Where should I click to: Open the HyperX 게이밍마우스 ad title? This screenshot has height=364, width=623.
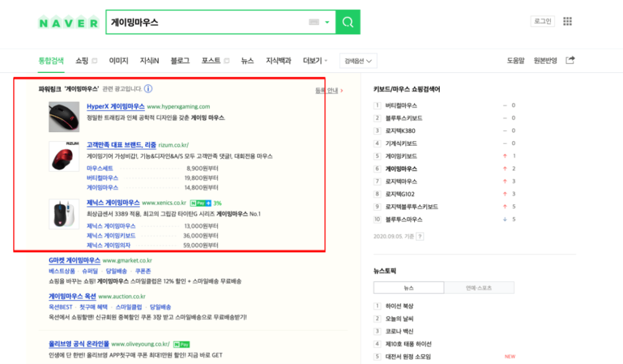116,106
